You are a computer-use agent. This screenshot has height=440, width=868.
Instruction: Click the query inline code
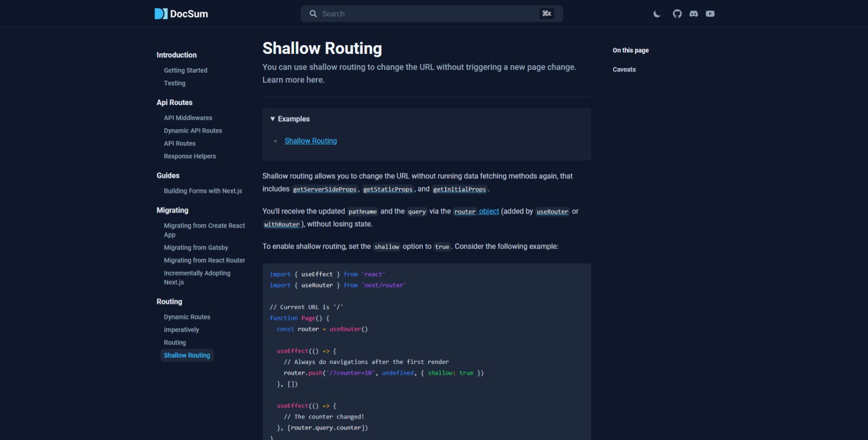tap(417, 212)
